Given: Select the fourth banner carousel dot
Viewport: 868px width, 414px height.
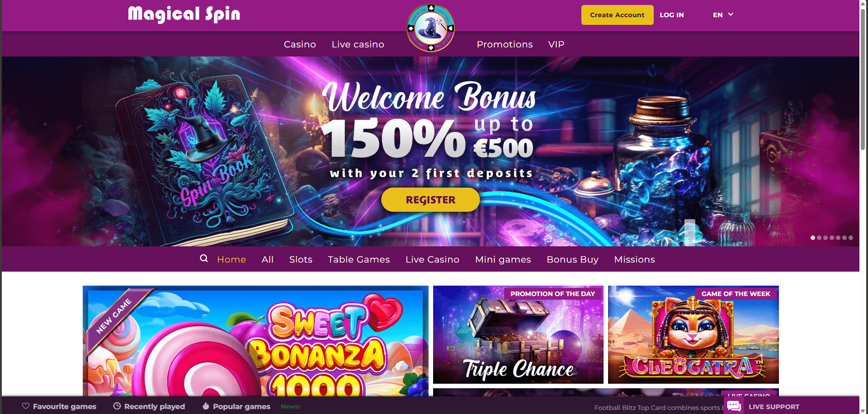Looking at the screenshot, I should click(x=832, y=238).
